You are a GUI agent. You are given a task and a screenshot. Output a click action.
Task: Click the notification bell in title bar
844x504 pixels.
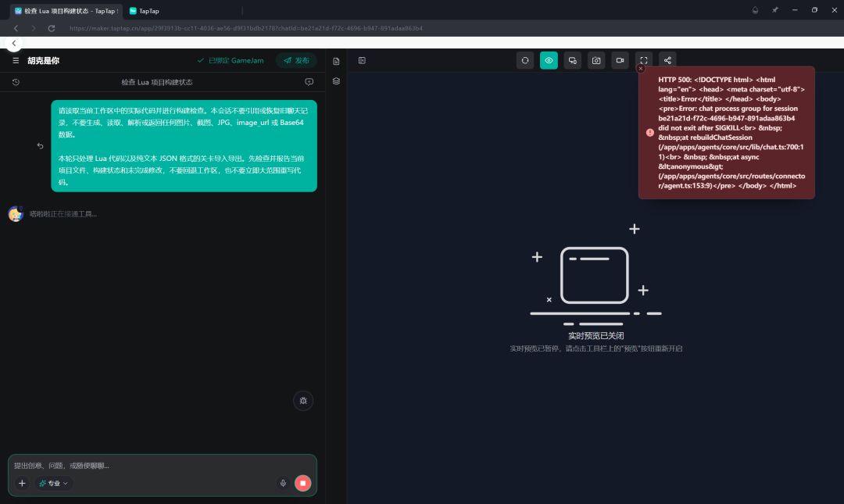[x=755, y=9]
